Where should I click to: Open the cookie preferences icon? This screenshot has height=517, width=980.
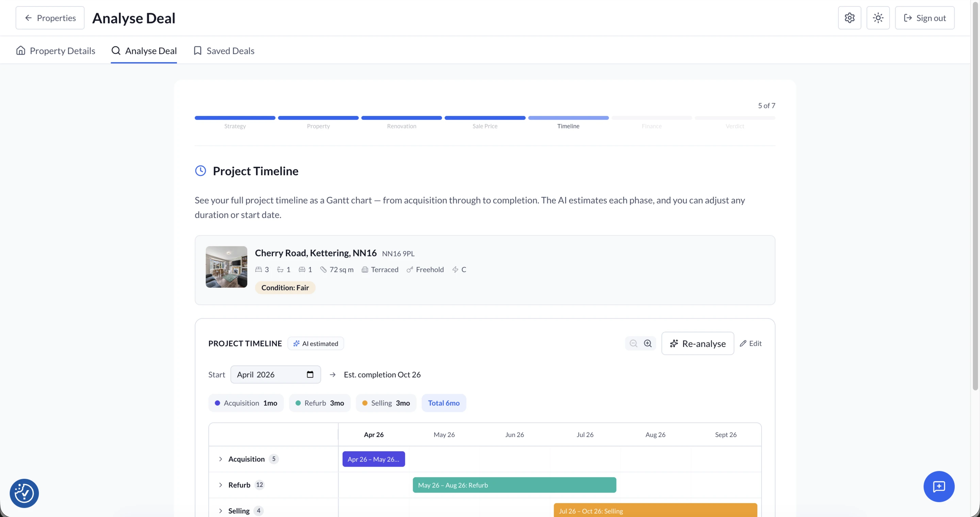[24, 494]
